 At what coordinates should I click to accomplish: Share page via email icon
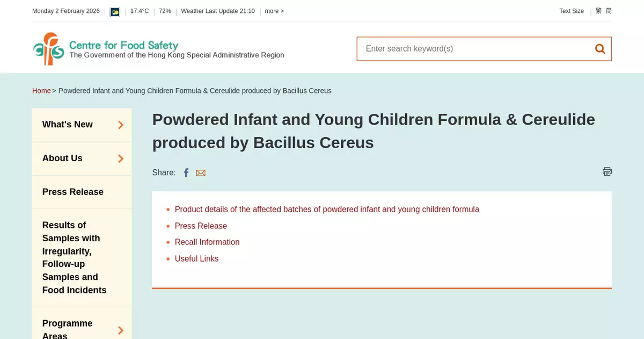click(x=201, y=172)
